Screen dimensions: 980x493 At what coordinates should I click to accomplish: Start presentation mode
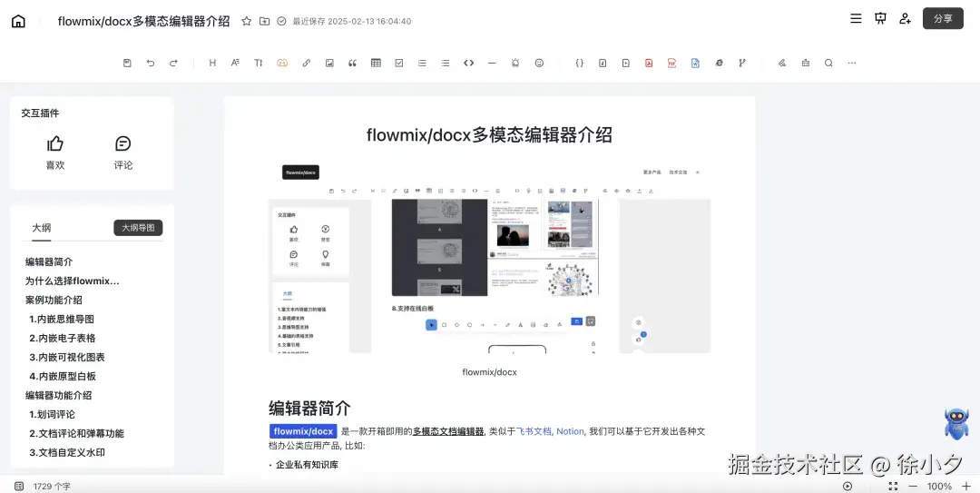click(880, 19)
